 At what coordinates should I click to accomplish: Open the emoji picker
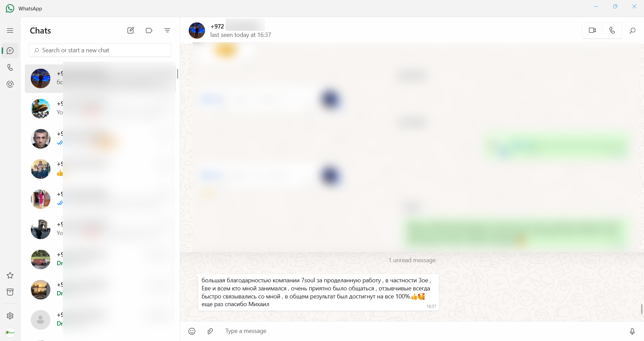(x=192, y=331)
